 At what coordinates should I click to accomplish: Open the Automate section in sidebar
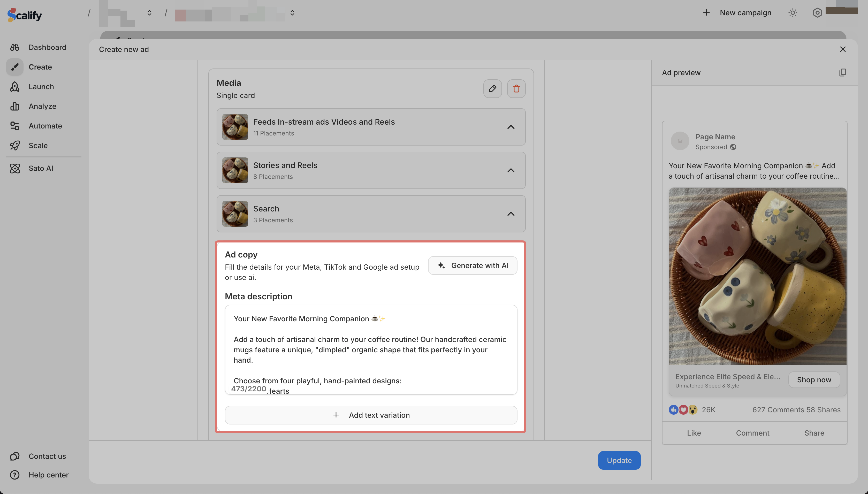[x=45, y=126]
